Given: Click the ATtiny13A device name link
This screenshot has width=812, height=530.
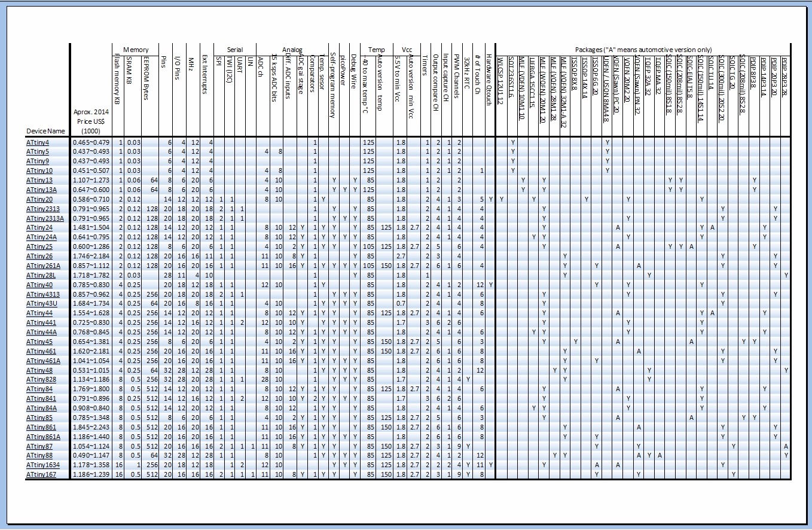Looking at the screenshot, I should point(40,190).
